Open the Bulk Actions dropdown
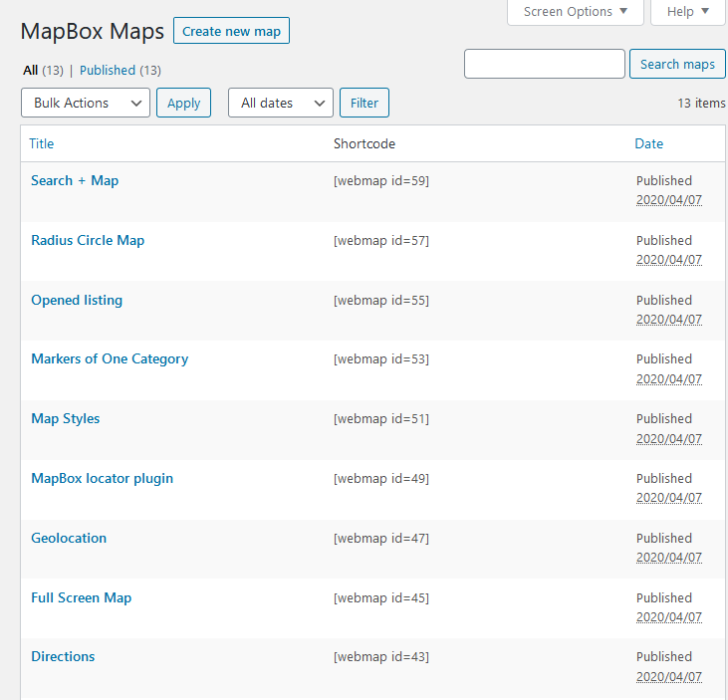 tap(86, 103)
